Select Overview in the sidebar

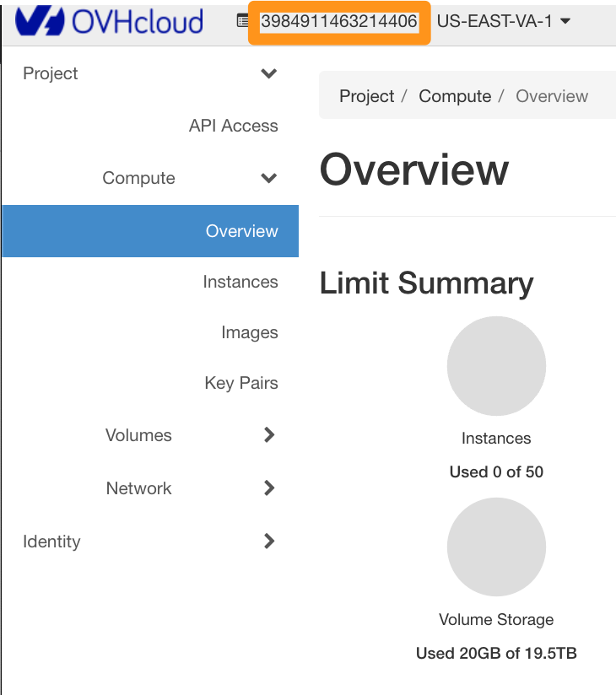coord(150,231)
